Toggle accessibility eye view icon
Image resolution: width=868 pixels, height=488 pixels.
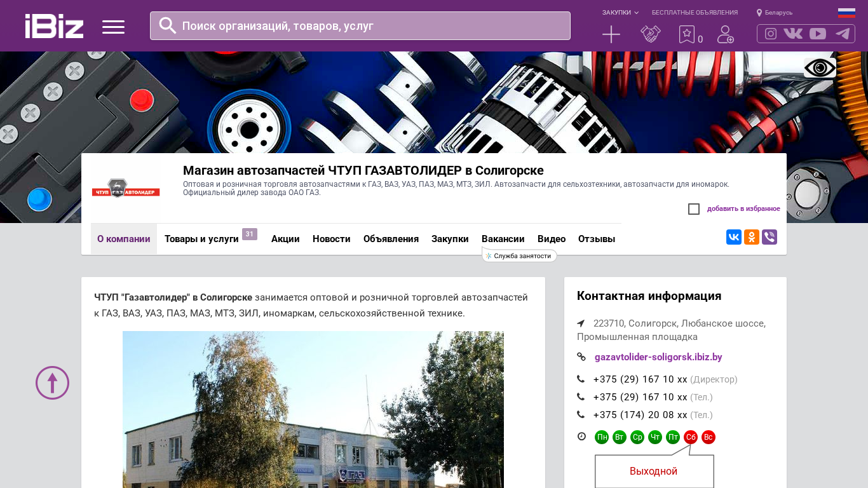[x=820, y=67]
